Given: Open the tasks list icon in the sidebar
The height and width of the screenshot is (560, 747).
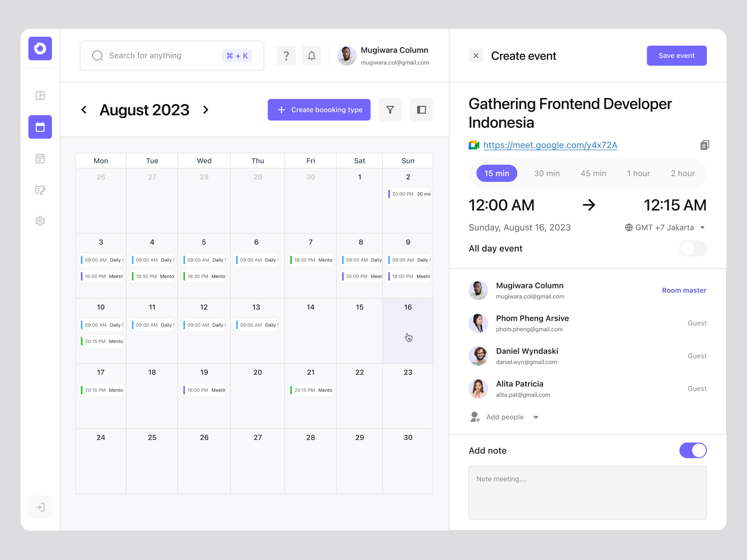Looking at the screenshot, I should click(x=40, y=158).
